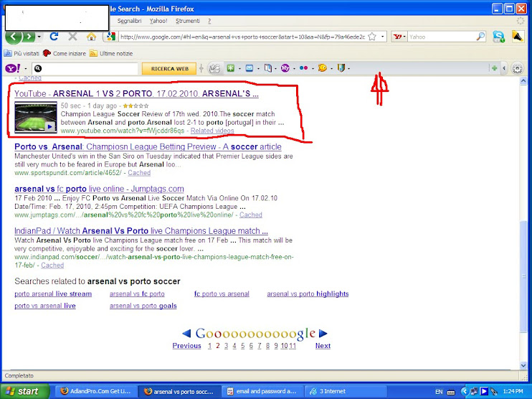Open the Related videos link
Image resolution: width=532 pixels, height=399 pixels.
coord(212,131)
